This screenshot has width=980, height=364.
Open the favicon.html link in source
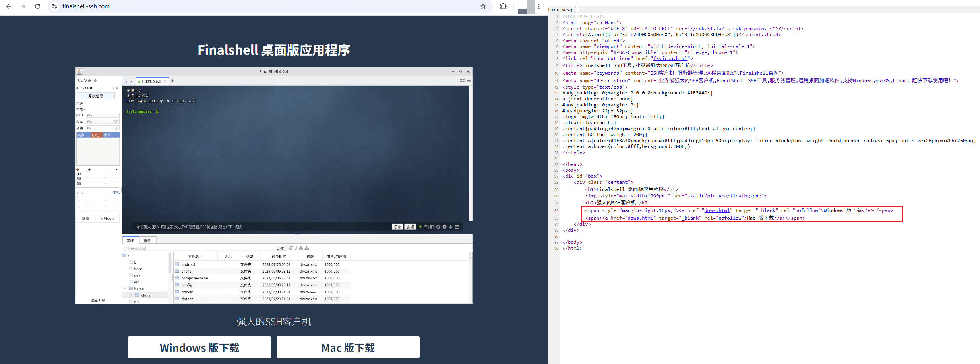point(670,58)
